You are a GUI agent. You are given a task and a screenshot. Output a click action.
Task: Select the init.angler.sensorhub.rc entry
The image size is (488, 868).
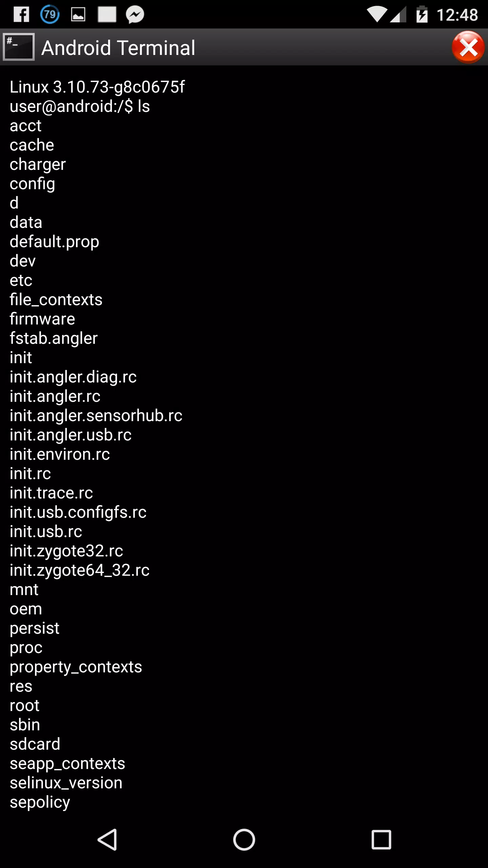click(x=96, y=416)
